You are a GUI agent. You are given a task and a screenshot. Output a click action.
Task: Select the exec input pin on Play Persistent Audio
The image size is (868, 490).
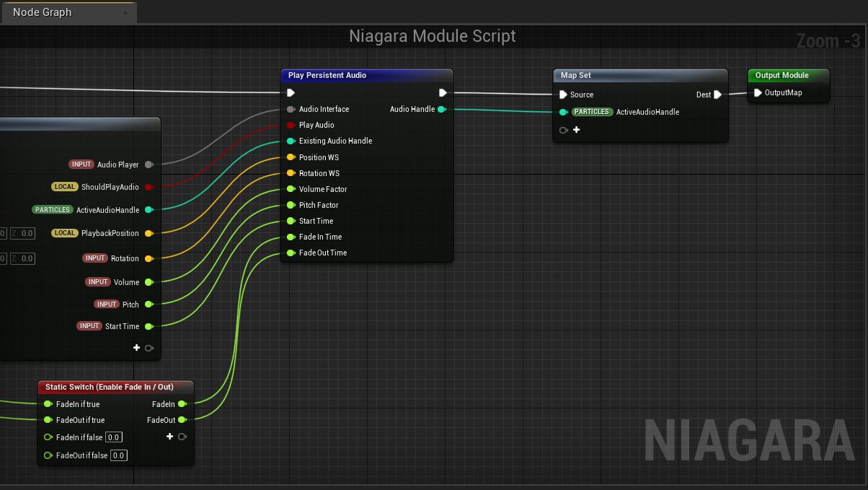291,92
